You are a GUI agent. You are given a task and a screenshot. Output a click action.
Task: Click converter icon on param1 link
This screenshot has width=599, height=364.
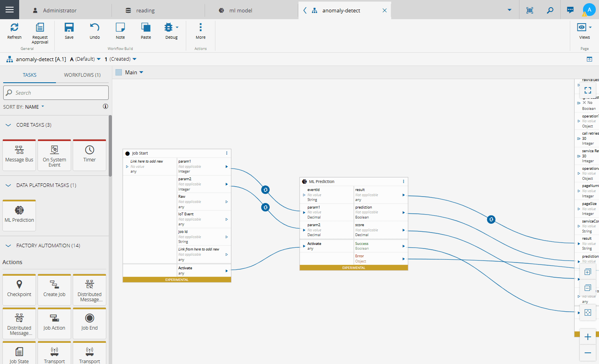click(265, 190)
